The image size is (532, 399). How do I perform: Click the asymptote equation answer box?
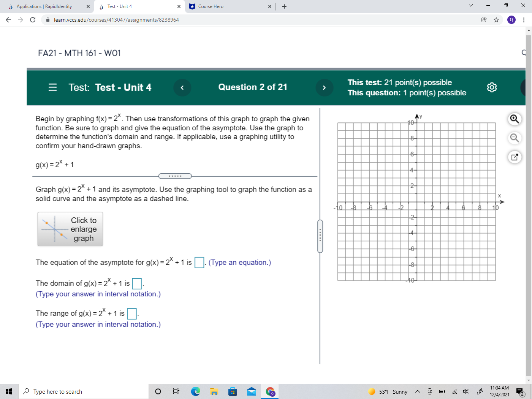pos(199,263)
